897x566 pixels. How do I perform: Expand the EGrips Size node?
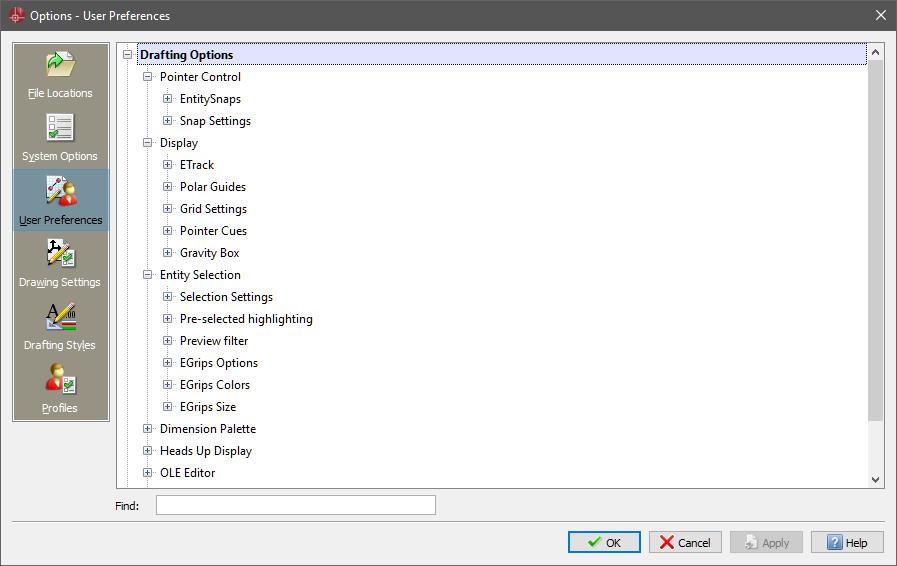[x=168, y=407]
